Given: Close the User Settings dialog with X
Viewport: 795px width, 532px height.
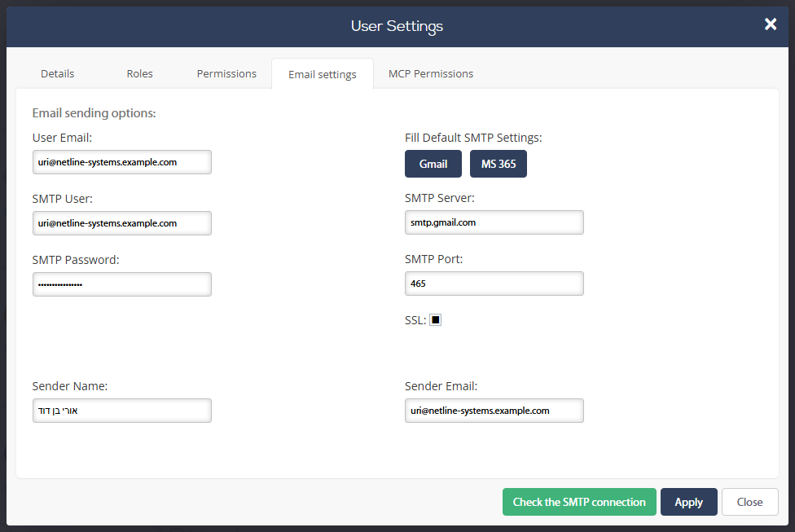Looking at the screenshot, I should pos(771,24).
